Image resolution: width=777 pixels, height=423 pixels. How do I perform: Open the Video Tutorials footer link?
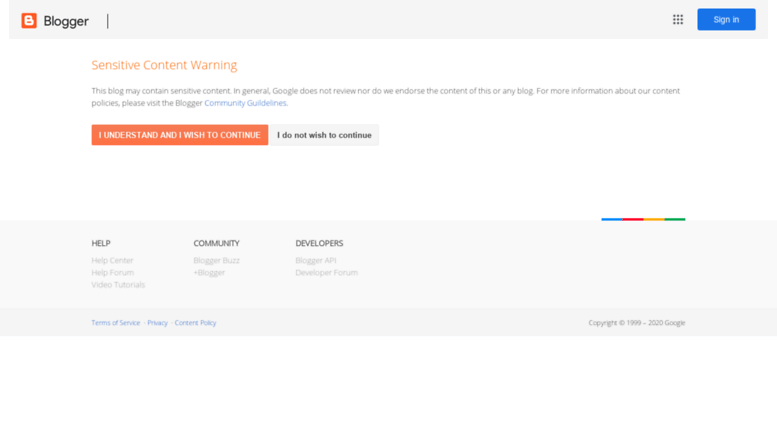coord(118,285)
